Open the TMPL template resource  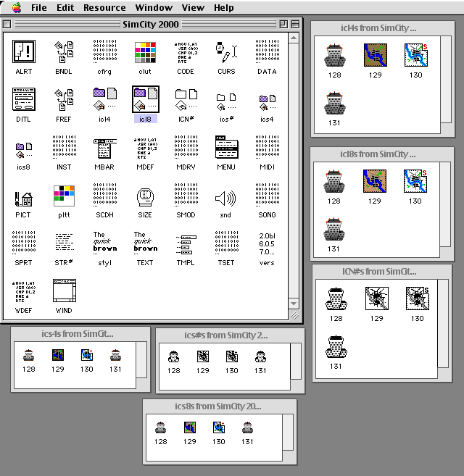186,244
